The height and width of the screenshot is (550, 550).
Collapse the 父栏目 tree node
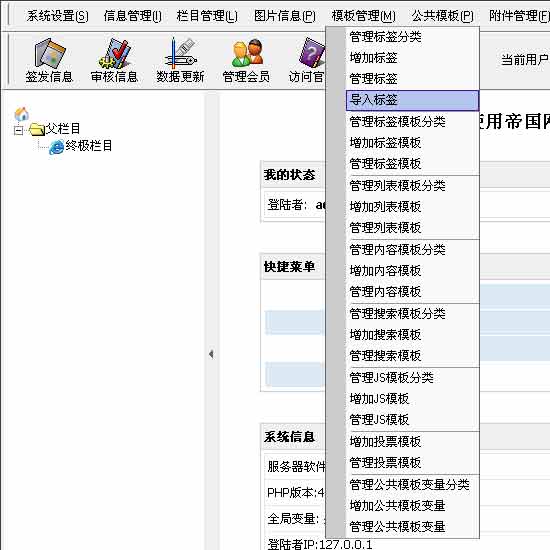click(x=18, y=130)
